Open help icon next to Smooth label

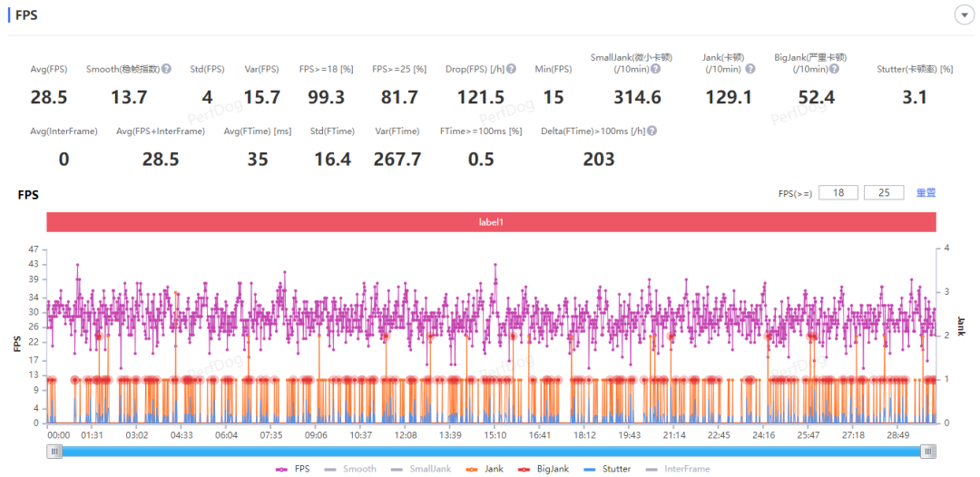pos(166,69)
